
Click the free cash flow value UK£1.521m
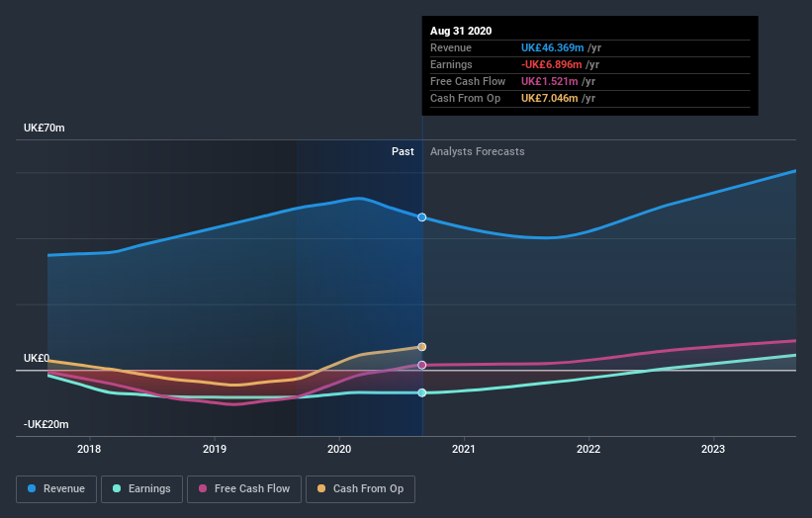(x=550, y=81)
